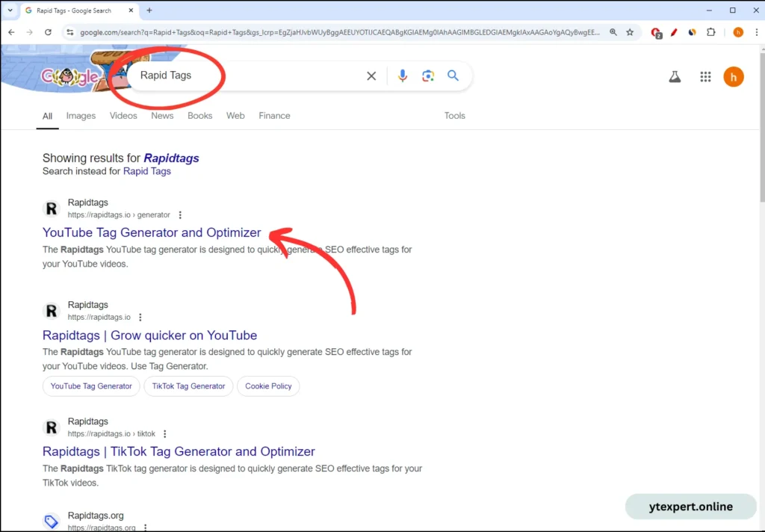Open Google Search Labs flask icon

click(675, 76)
